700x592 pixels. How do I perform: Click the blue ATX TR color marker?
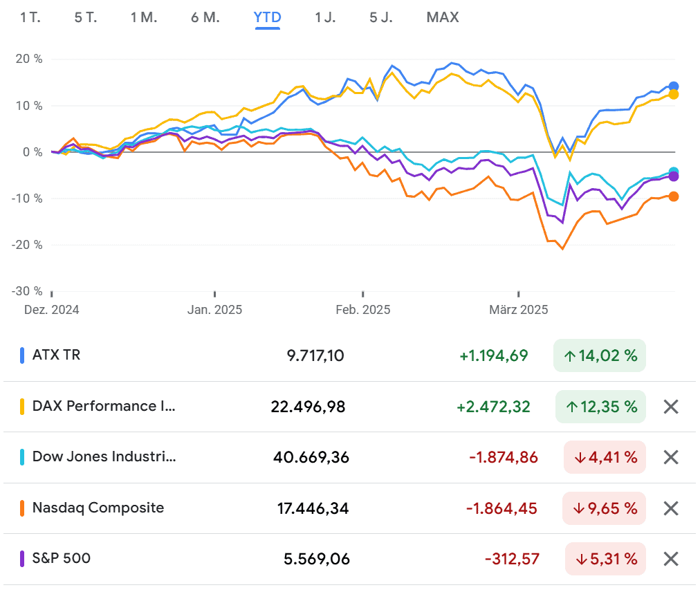(x=22, y=355)
